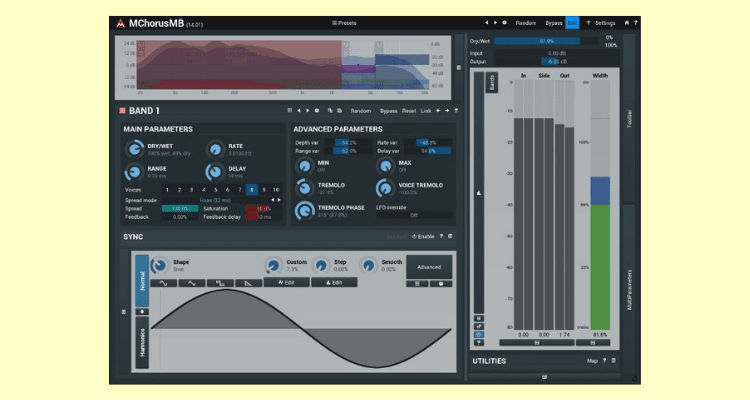
Task: Adjust the Delay var slider
Action: coord(428,151)
